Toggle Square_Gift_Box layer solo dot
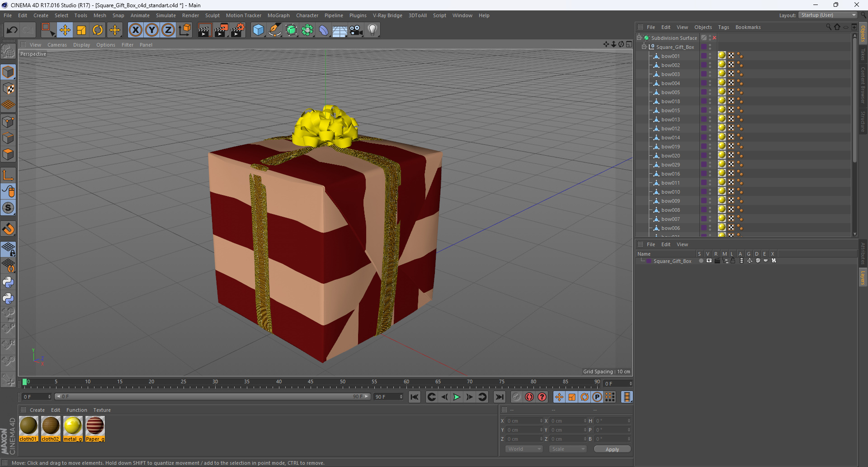Image resolution: width=868 pixels, height=467 pixels. point(701,261)
